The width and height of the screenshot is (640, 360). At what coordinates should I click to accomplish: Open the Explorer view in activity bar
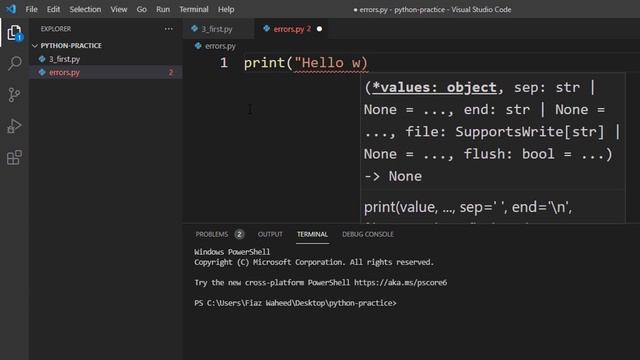coord(14,33)
